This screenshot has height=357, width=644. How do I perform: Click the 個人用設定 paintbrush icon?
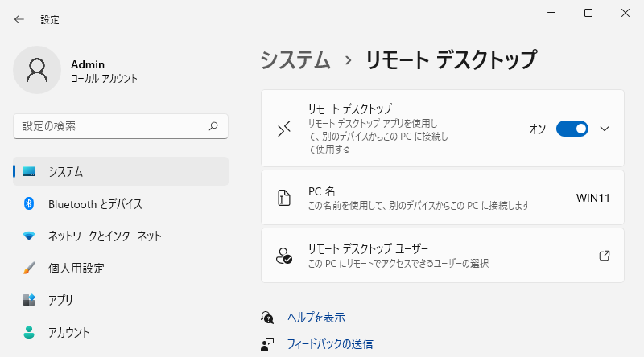(29, 268)
